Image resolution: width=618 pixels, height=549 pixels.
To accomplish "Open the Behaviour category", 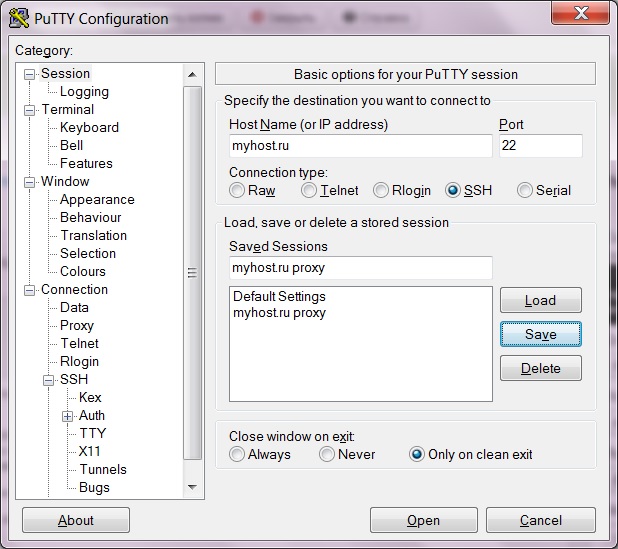I will pyautogui.click(x=90, y=217).
